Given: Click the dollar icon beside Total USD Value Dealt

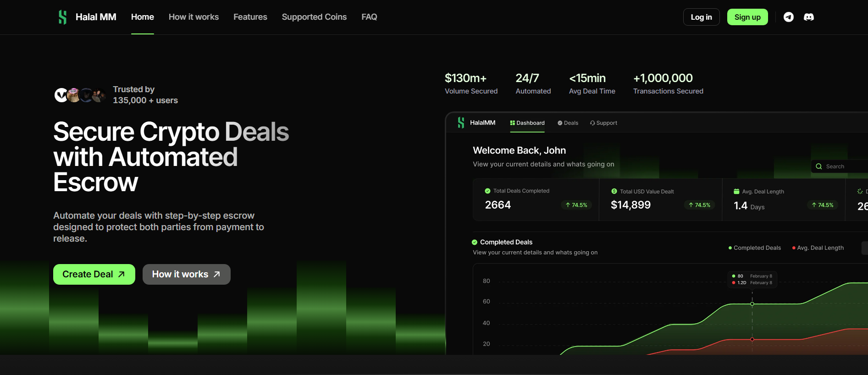Looking at the screenshot, I should [x=614, y=191].
